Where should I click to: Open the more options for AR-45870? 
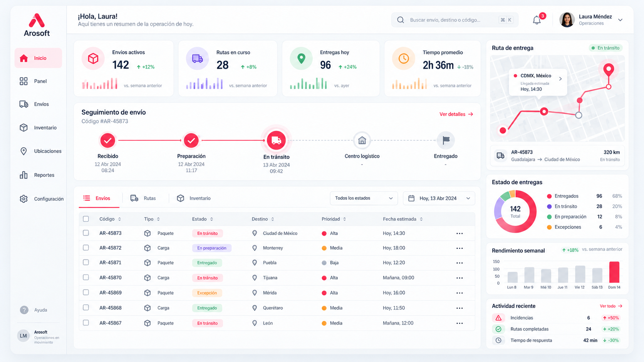(460, 278)
